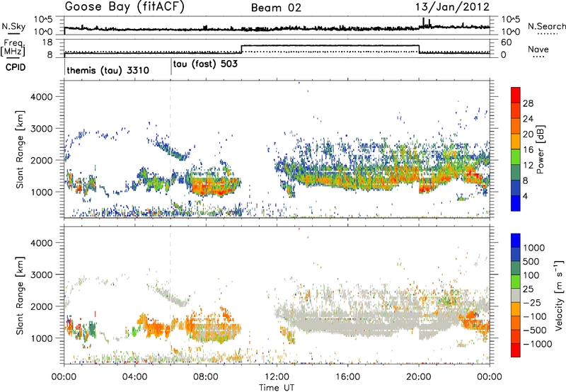Click the dashed CPID change line in Power panel
This screenshot has width=566, height=392.
click(170, 149)
